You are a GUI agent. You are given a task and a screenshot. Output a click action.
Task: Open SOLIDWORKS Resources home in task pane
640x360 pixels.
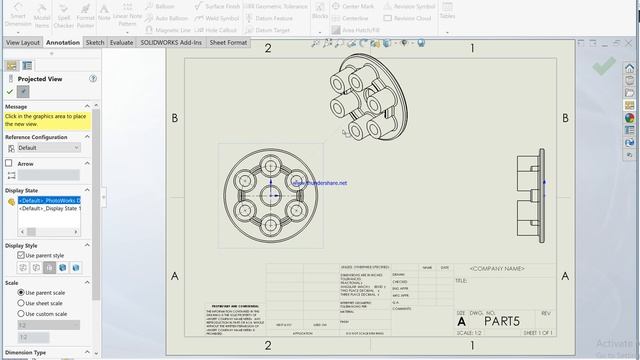pyautogui.click(x=629, y=68)
